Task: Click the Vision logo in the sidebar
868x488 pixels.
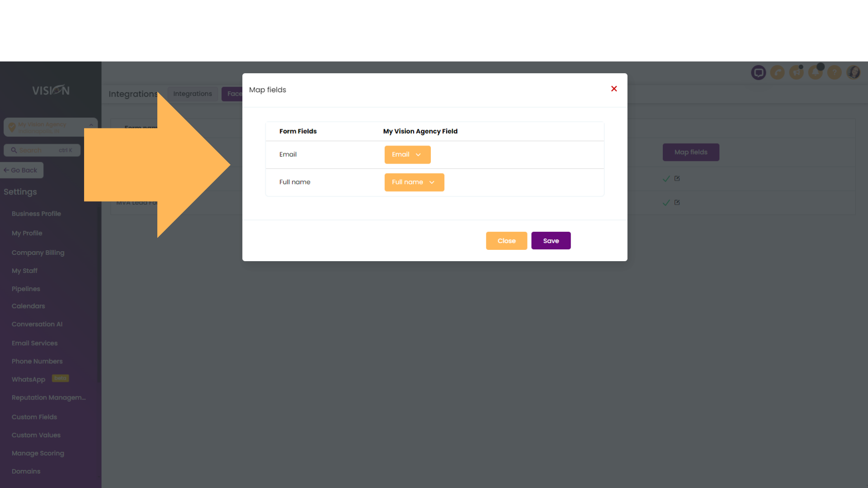Action: pos(51,90)
